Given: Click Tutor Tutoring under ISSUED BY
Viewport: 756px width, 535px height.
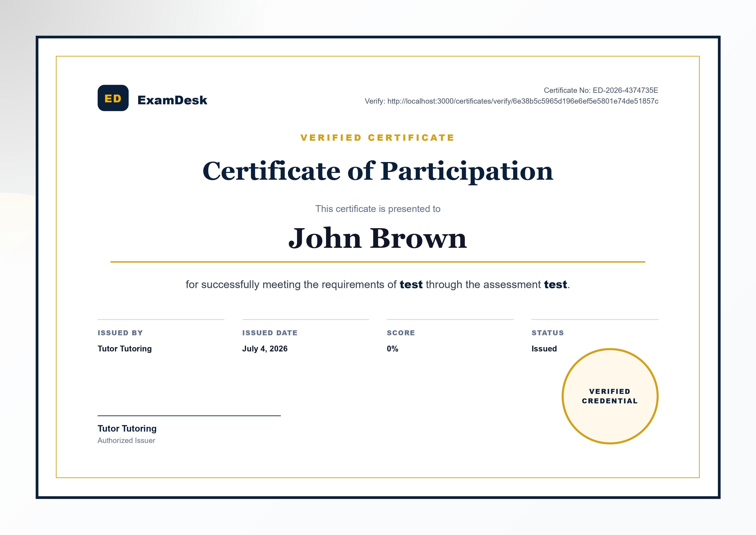Looking at the screenshot, I should coord(125,349).
